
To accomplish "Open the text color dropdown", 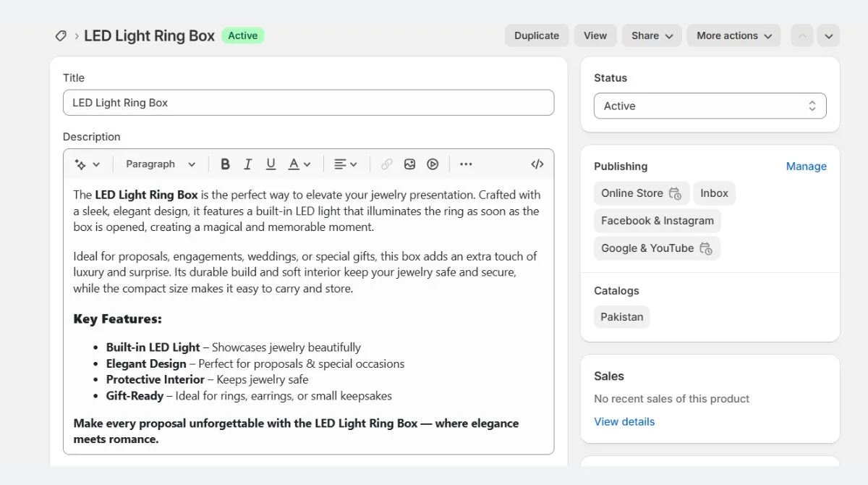I will coord(299,164).
